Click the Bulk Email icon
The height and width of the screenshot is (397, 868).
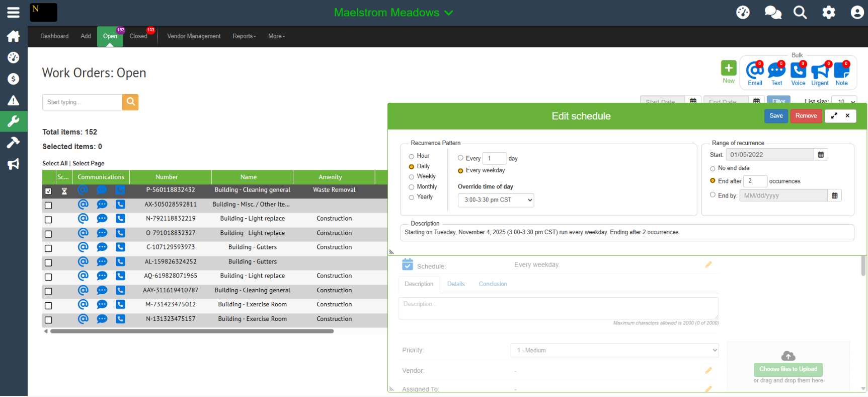754,71
